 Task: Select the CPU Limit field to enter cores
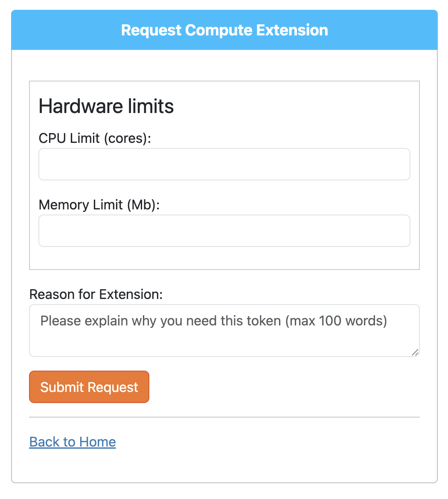(224, 164)
